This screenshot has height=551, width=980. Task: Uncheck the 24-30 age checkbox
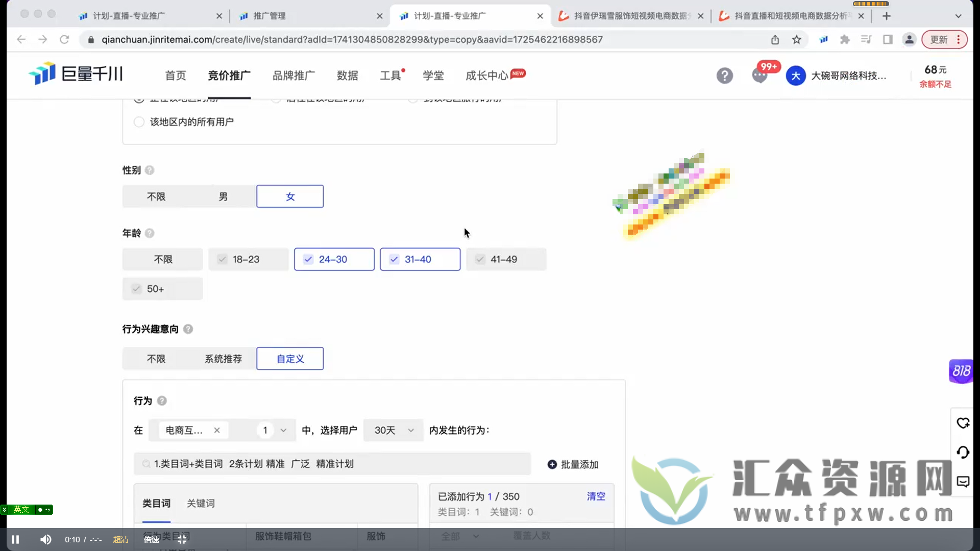(x=308, y=259)
